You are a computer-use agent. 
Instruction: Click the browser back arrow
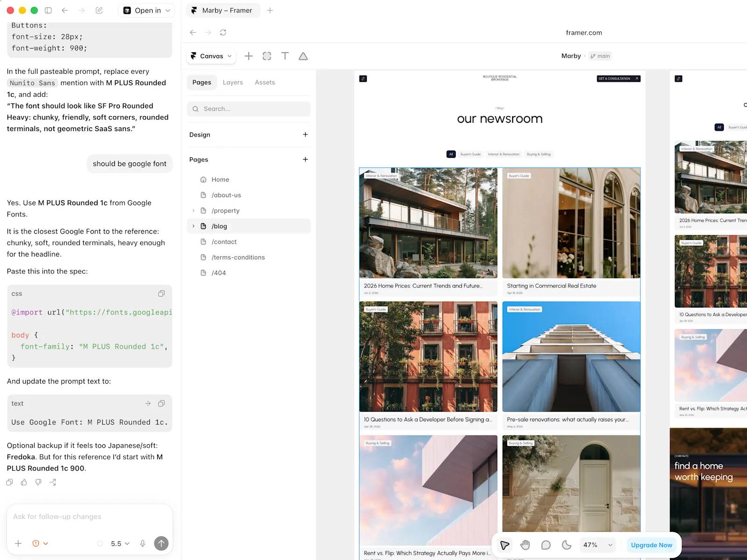[x=193, y=33]
